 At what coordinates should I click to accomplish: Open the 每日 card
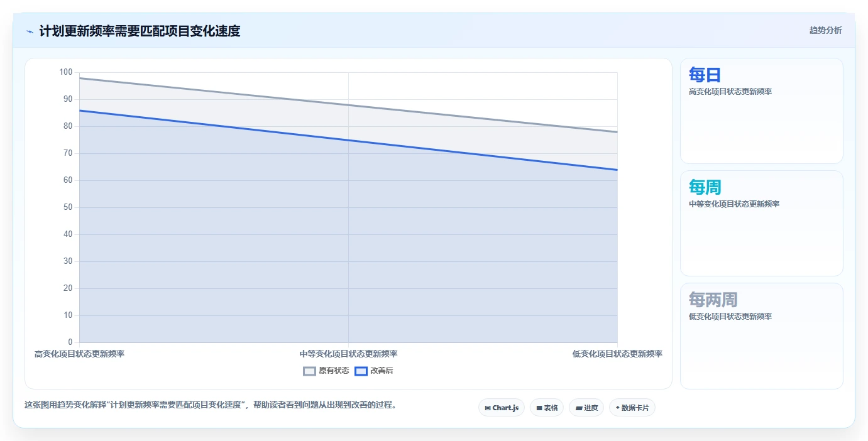click(x=762, y=111)
